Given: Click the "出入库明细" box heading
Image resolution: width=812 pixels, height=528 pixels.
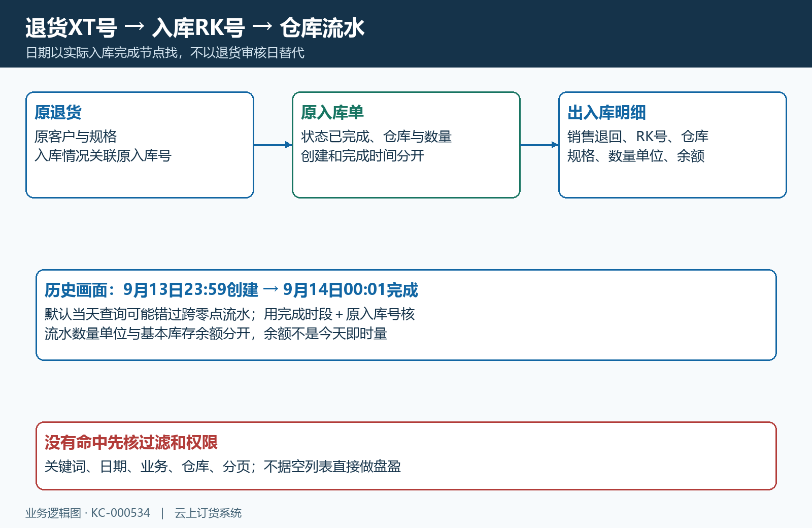Looking at the screenshot, I should pyautogui.click(x=606, y=112).
